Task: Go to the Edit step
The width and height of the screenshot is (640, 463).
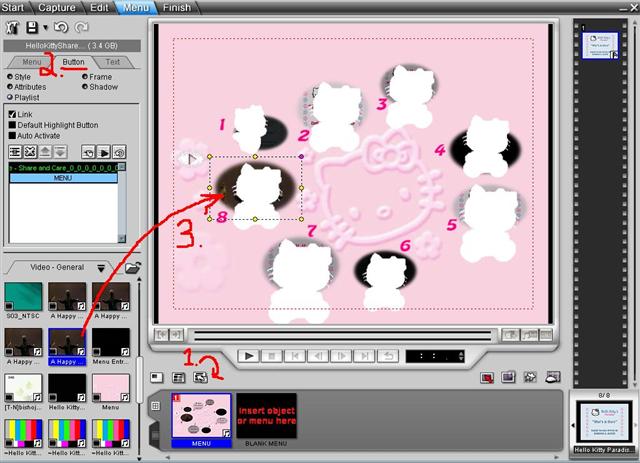Action: [x=99, y=7]
